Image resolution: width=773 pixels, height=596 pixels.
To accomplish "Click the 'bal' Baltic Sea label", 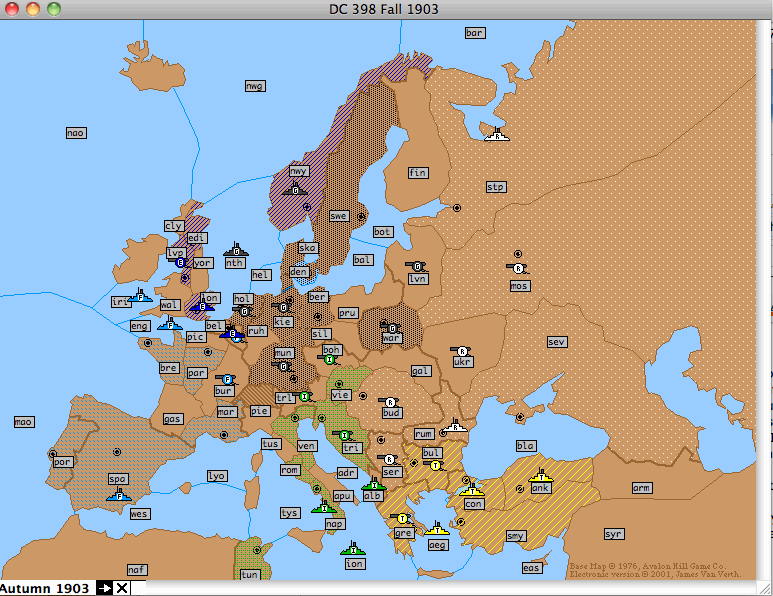I will coord(363,260).
